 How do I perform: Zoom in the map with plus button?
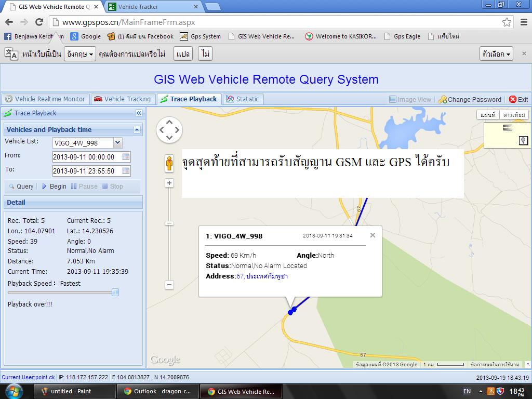(169, 183)
